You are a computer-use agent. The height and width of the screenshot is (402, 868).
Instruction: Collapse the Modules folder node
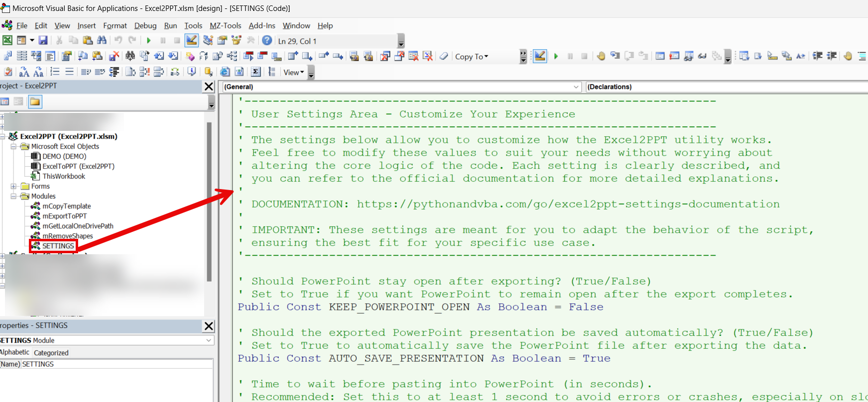click(x=14, y=196)
